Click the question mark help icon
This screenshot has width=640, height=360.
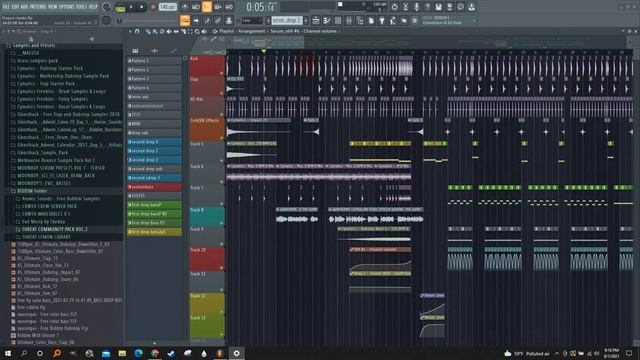coord(427,7)
